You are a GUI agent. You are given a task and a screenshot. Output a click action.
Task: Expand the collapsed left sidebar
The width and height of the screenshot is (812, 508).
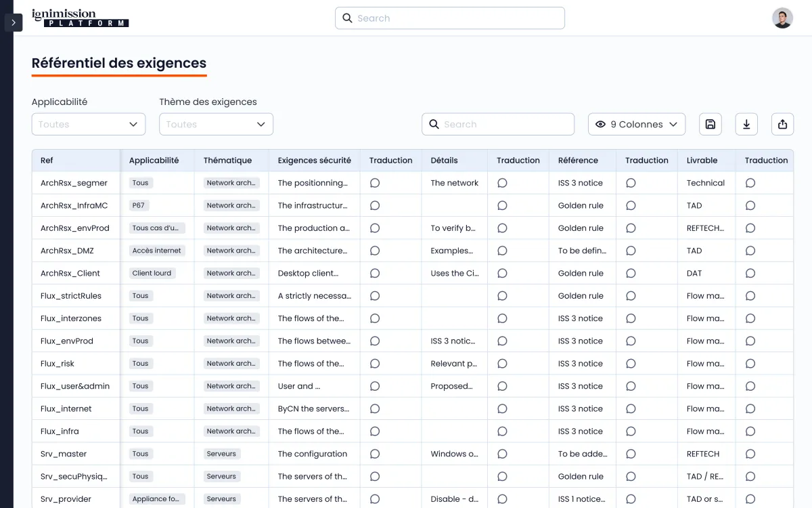[14, 22]
